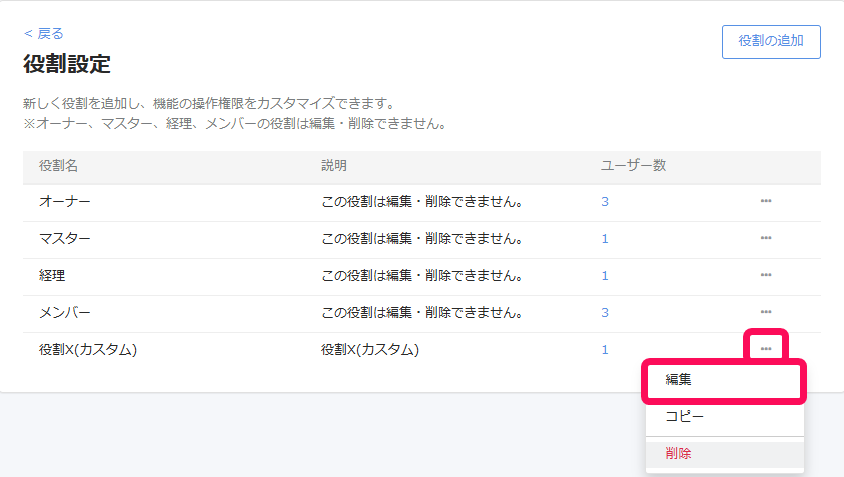This screenshot has height=477, width=844.
Task: Select the オーナー role name
Action: click(x=65, y=201)
